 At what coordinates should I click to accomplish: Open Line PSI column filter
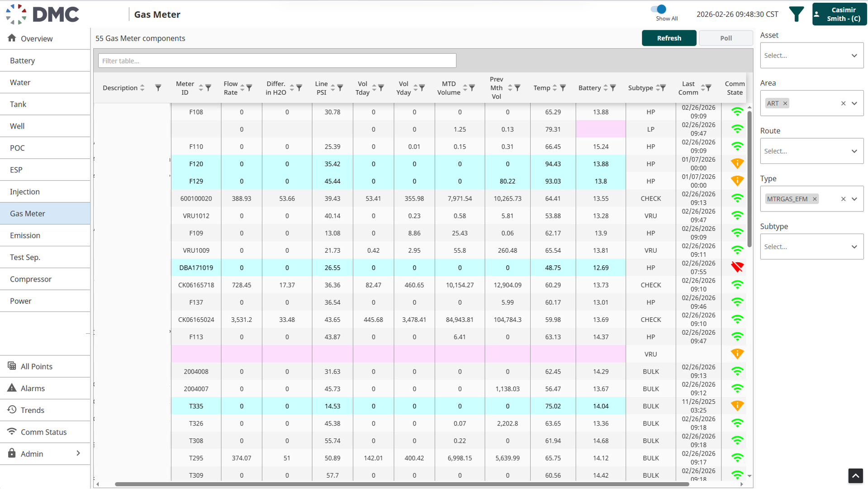340,88
